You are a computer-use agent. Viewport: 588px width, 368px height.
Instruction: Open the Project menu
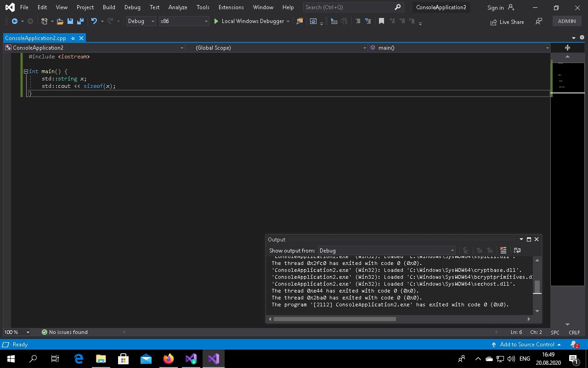click(x=85, y=7)
